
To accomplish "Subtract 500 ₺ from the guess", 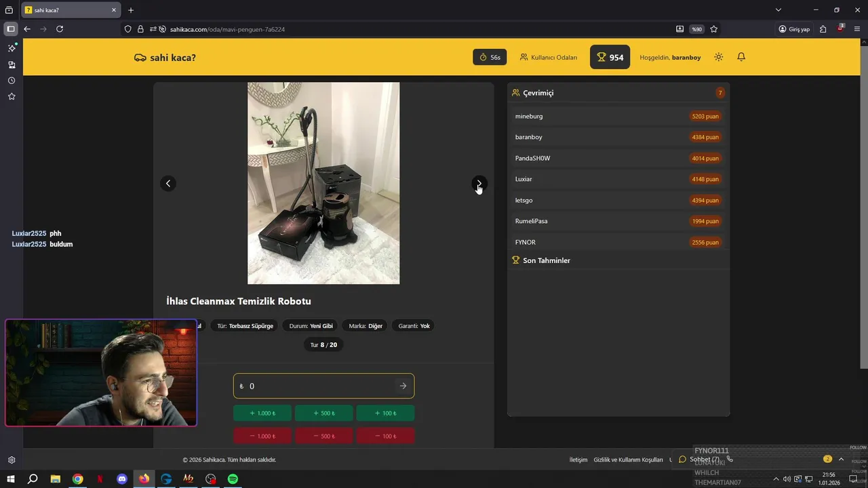I will click(323, 436).
